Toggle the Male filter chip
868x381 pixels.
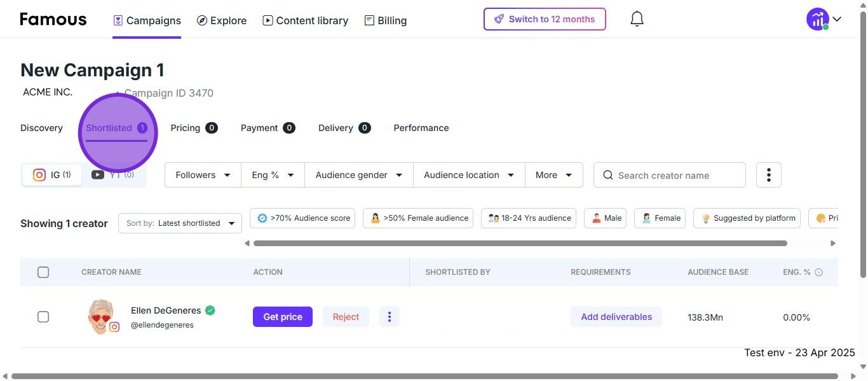pyautogui.click(x=606, y=218)
